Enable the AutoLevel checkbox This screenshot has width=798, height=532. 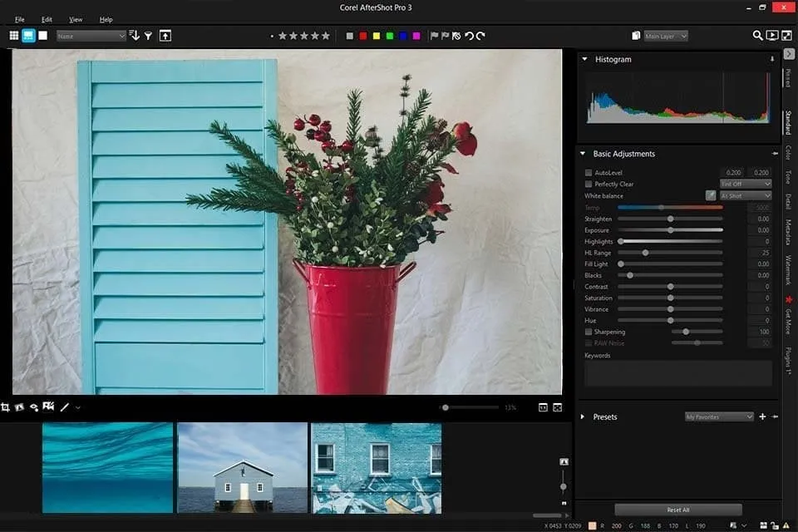(589, 173)
